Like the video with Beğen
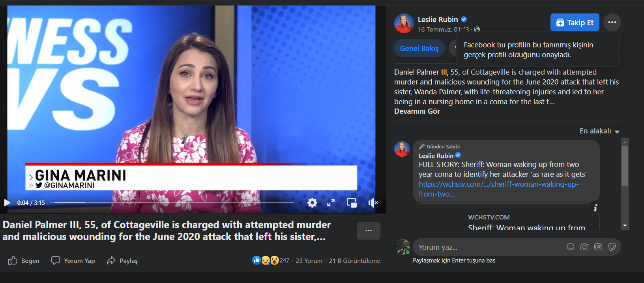 coord(24,261)
